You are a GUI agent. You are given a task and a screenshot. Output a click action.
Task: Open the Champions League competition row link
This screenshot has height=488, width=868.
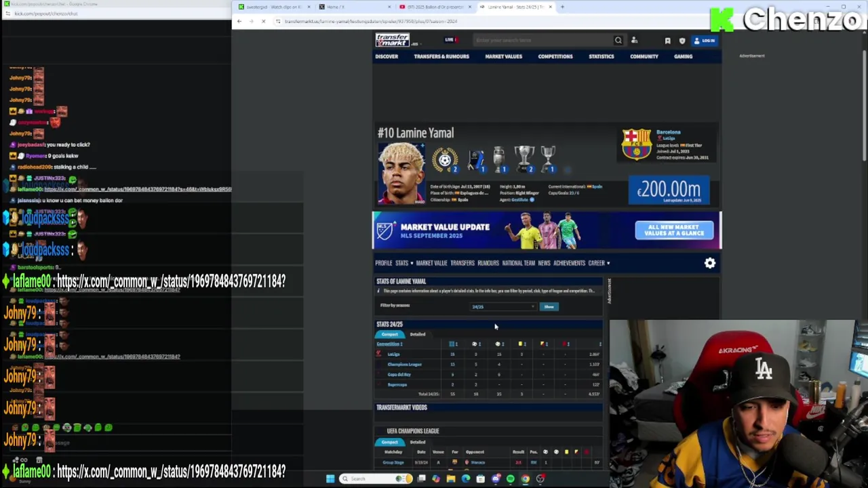(x=404, y=364)
